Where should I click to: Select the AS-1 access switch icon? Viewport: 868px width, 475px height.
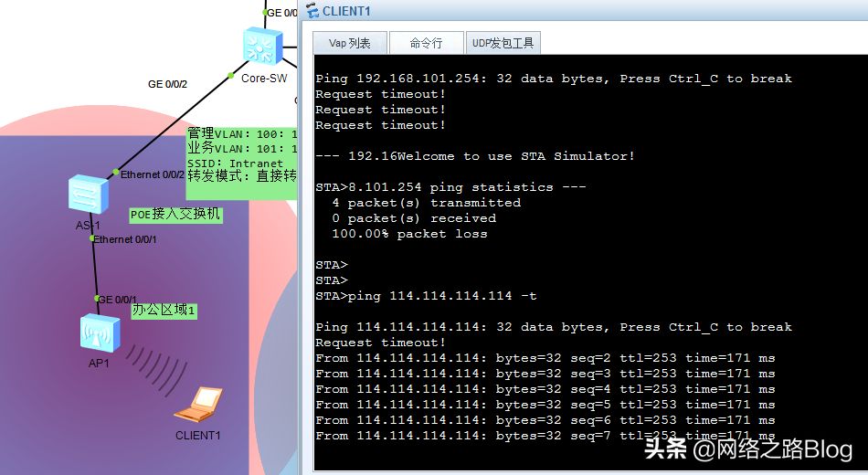coord(88,195)
